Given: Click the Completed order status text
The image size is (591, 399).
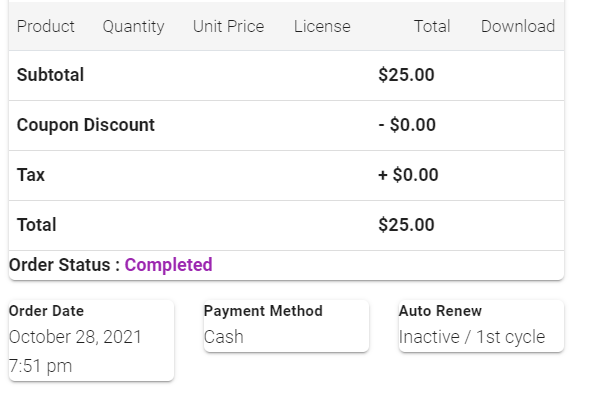Looking at the screenshot, I should 168,265.
